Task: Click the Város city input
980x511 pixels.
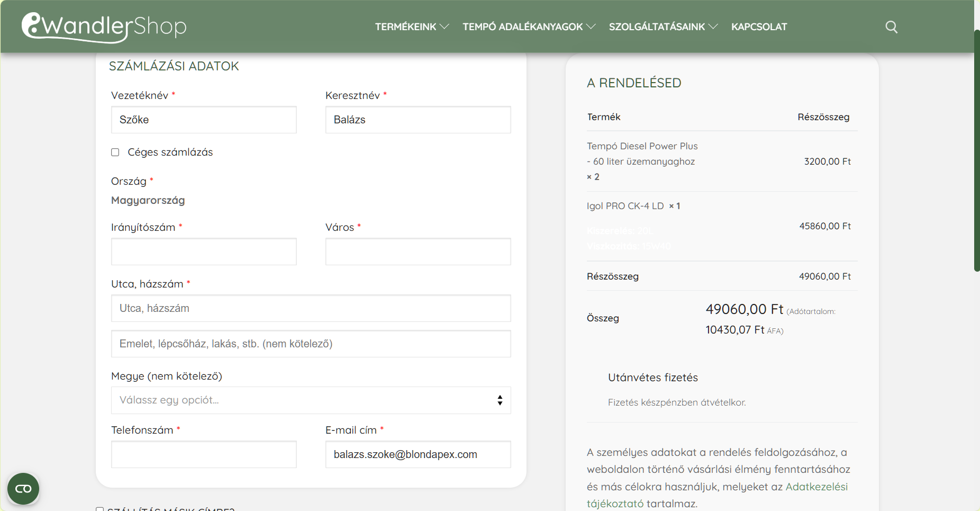Action: point(418,252)
